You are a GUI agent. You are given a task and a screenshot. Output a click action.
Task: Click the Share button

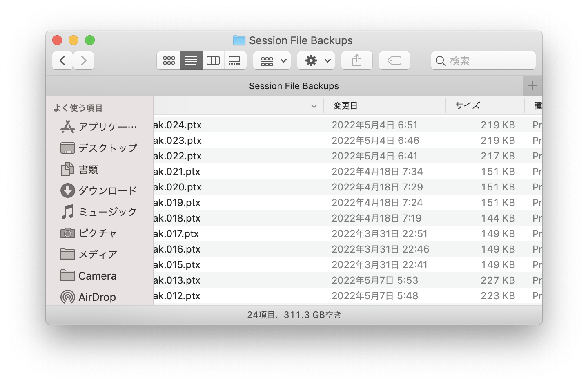(x=356, y=60)
